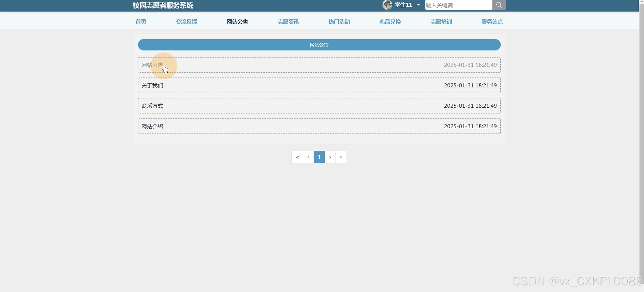Open the 网站公告 announcement entry
The image size is (644, 292).
click(152, 65)
